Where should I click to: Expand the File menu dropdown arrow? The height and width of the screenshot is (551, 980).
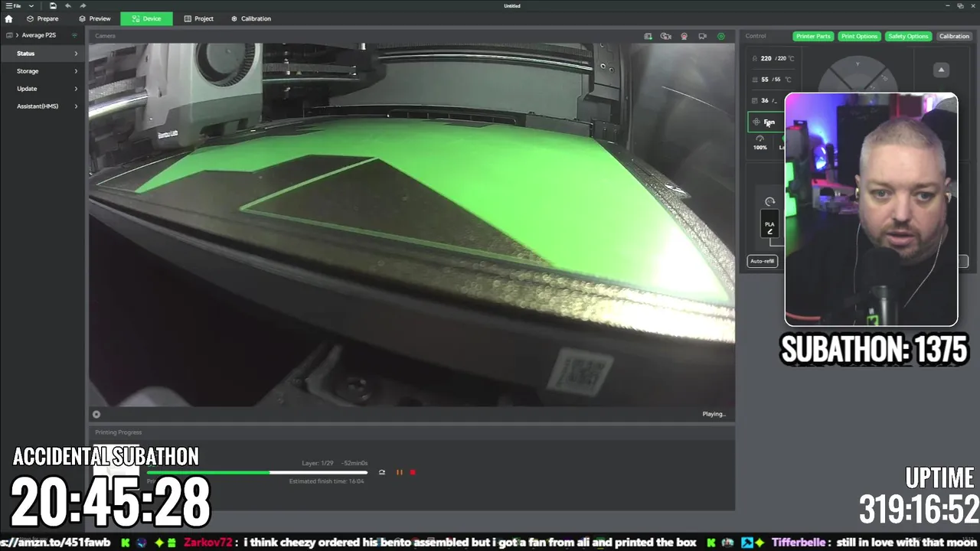pos(31,5)
